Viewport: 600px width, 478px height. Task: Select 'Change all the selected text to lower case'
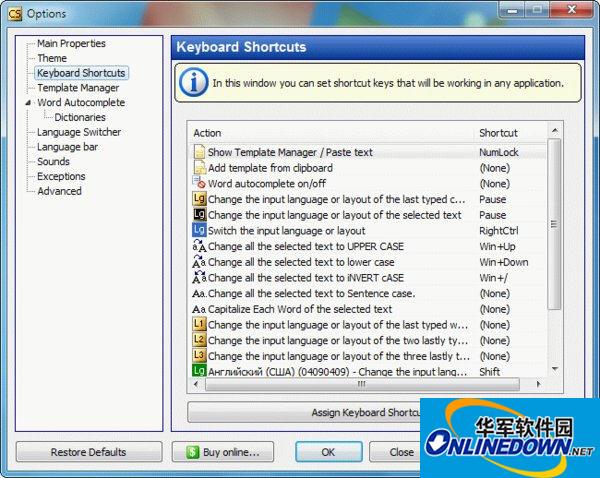click(368, 262)
